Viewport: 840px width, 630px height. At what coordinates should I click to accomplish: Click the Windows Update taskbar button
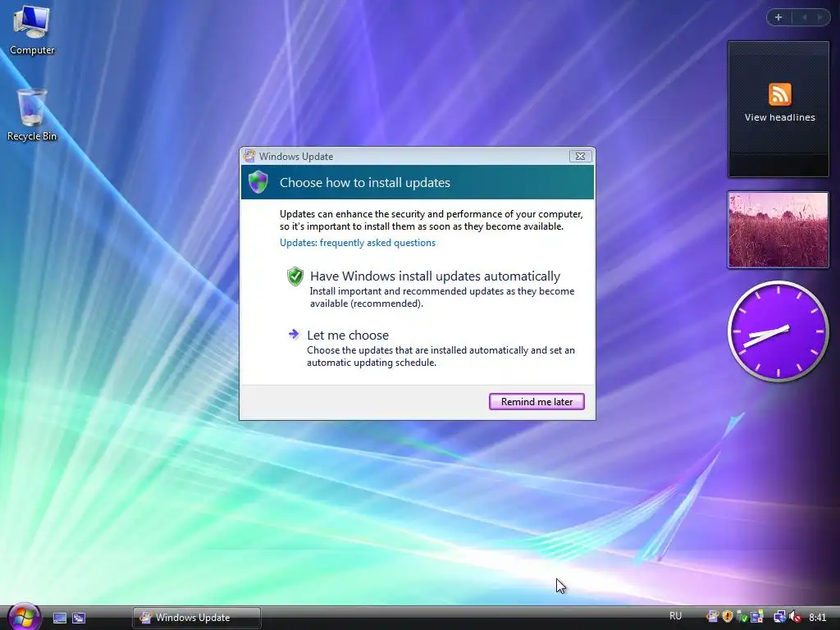pos(197,618)
